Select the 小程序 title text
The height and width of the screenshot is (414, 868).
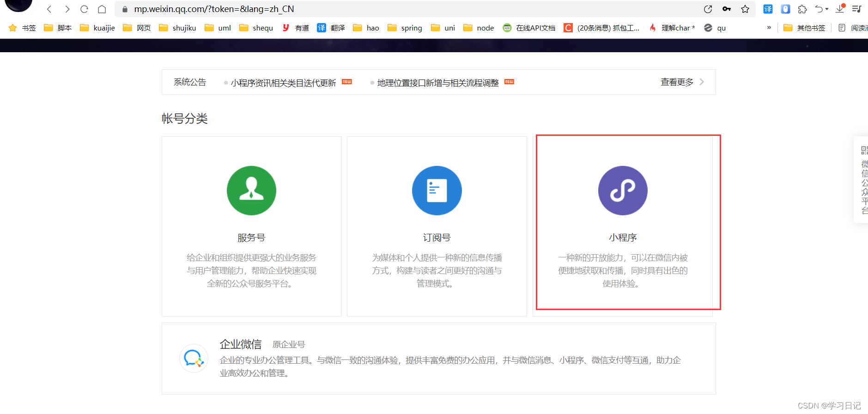(623, 237)
